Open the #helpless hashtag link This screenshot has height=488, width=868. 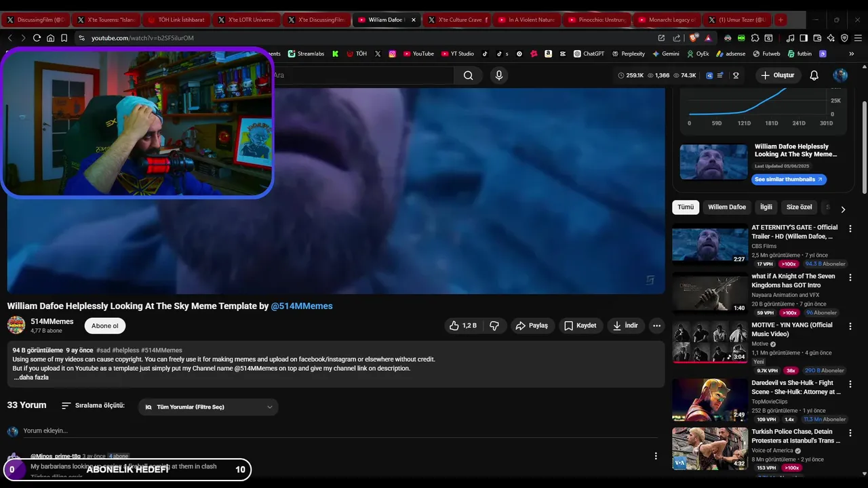point(125,350)
